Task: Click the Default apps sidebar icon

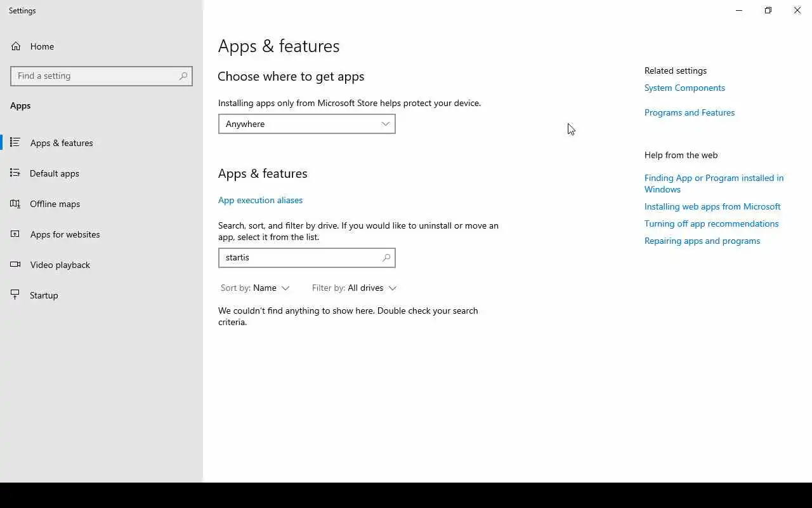Action: click(x=15, y=173)
